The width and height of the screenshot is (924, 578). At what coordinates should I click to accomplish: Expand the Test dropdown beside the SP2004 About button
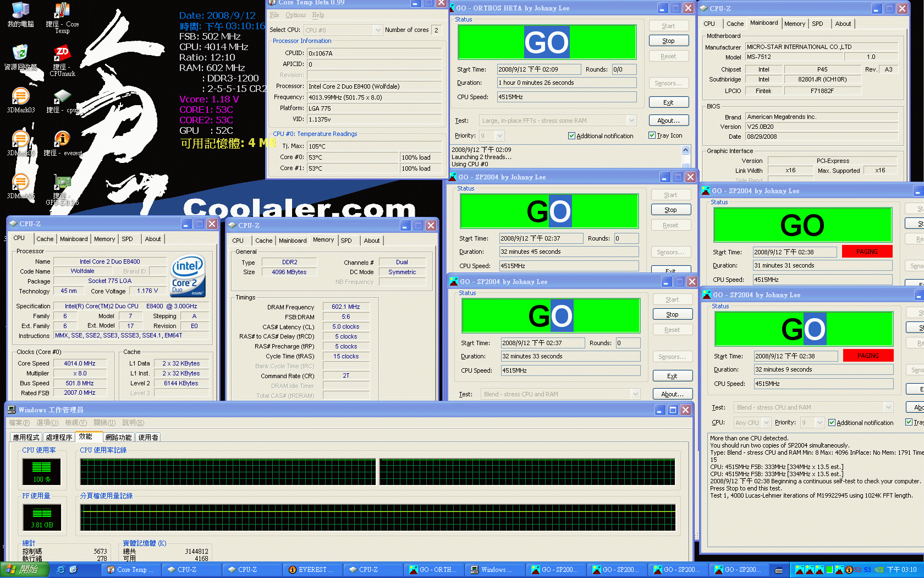pos(635,394)
